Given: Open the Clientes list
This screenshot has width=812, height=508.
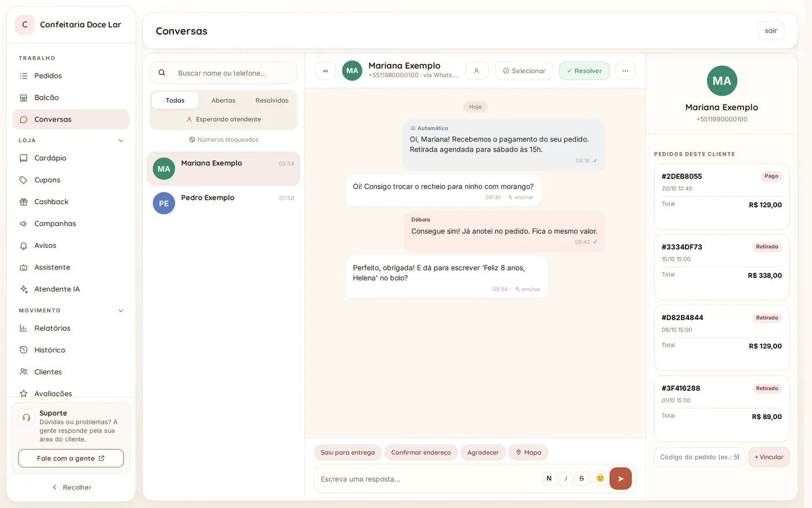Looking at the screenshot, I should pos(71,372).
